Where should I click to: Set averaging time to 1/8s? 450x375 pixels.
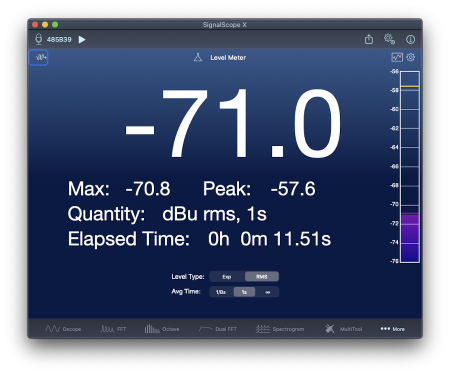tap(221, 292)
